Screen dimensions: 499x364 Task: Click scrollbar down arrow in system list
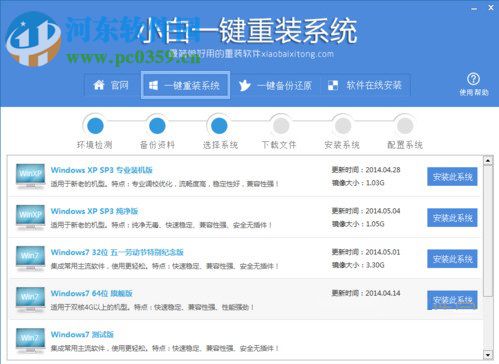488,355
